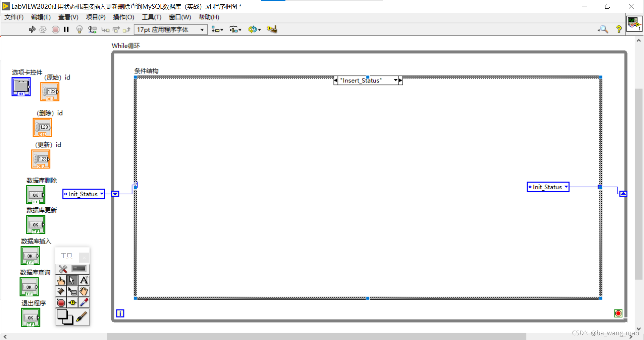Open the Distribute Objects dropdown

(x=235, y=29)
